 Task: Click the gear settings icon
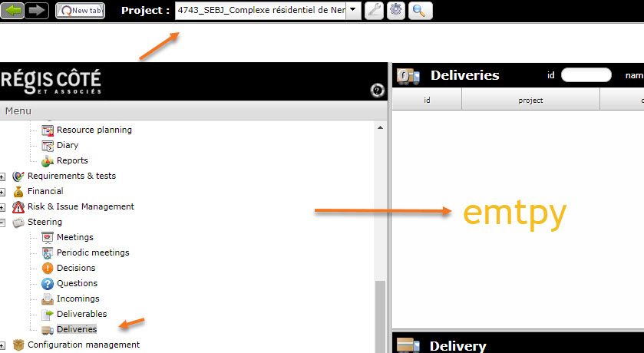tap(396, 10)
